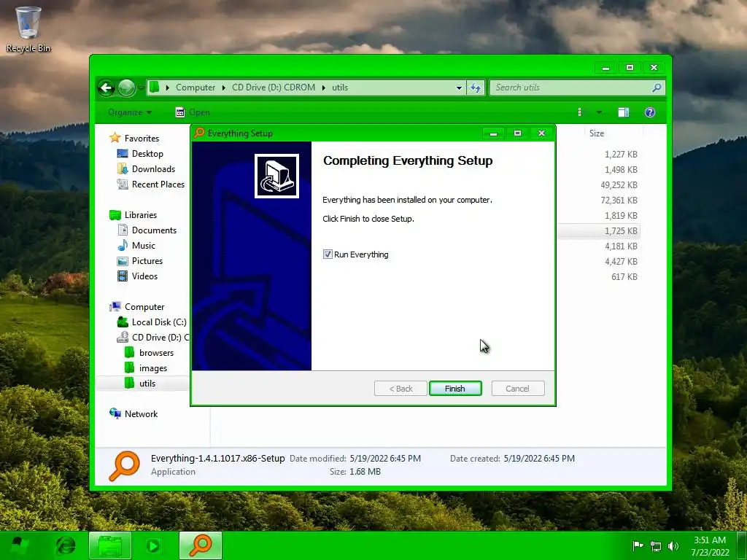
Task: Click Finish to close Setup
Action: (x=455, y=389)
